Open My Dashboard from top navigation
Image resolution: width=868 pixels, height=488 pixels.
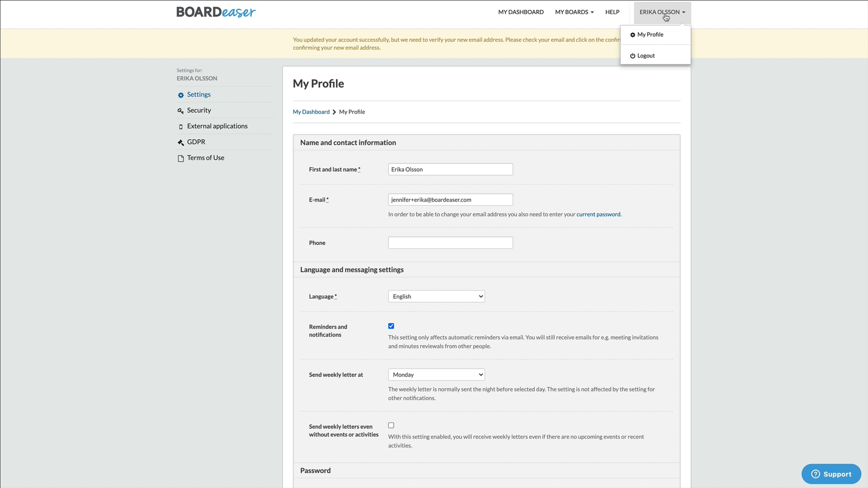coord(521,12)
